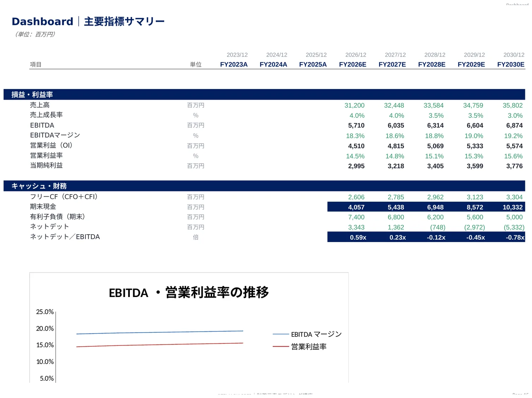Select free cash flow value 3,304
The width and height of the screenshot is (532, 398).
pos(514,197)
